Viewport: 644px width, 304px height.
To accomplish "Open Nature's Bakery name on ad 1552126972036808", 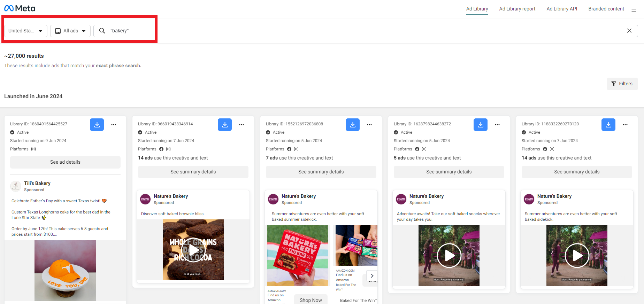I will 299,196.
